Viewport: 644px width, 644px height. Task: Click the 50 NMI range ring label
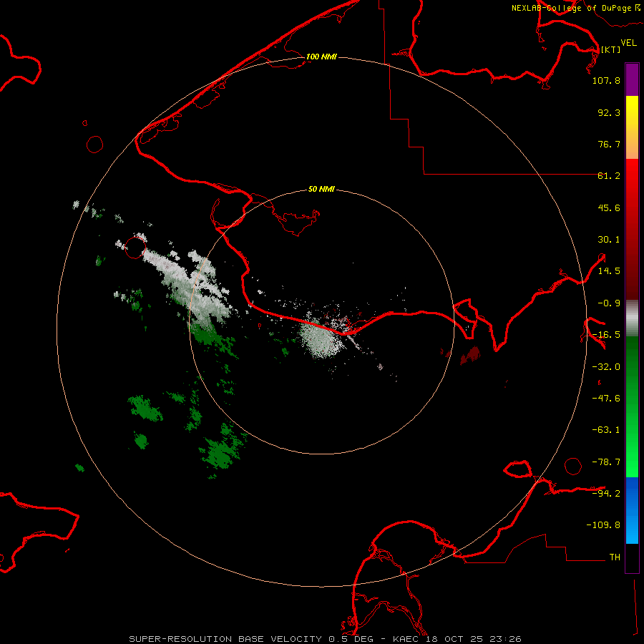tap(321, 189)
